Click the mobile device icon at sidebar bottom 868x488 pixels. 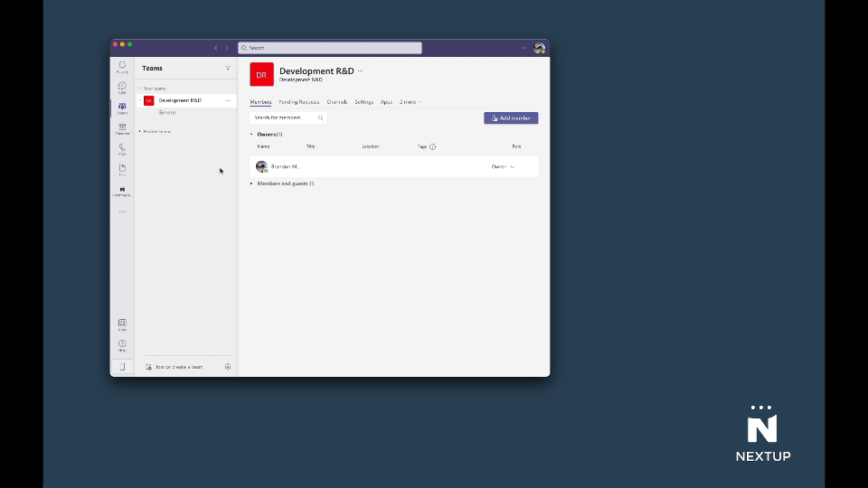tap(122, 367)
